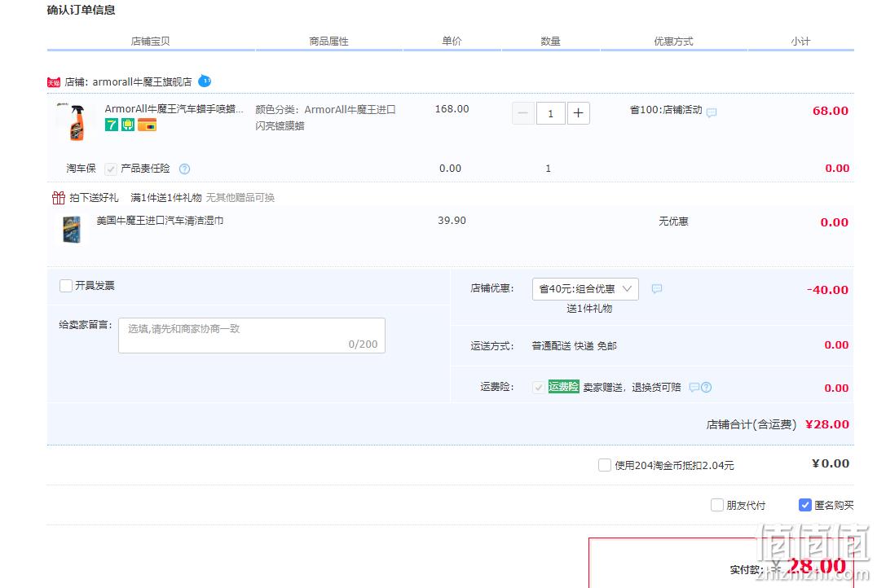Enable 开具发票 invoice checkbox
877x588 pixels.
(x=66, y=286)
